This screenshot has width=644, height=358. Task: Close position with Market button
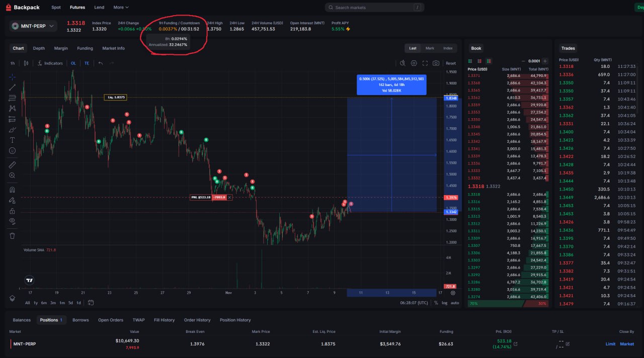point(627,344)
